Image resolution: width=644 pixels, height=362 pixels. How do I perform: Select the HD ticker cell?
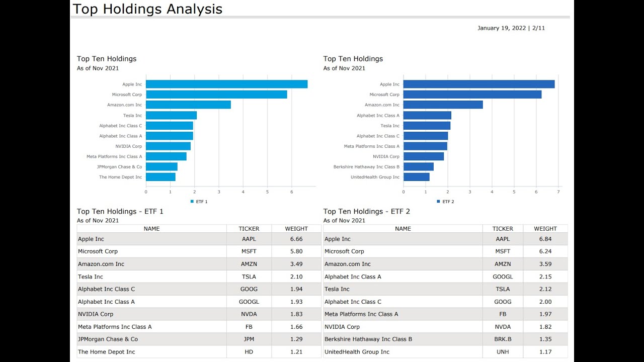pos(249,352)
